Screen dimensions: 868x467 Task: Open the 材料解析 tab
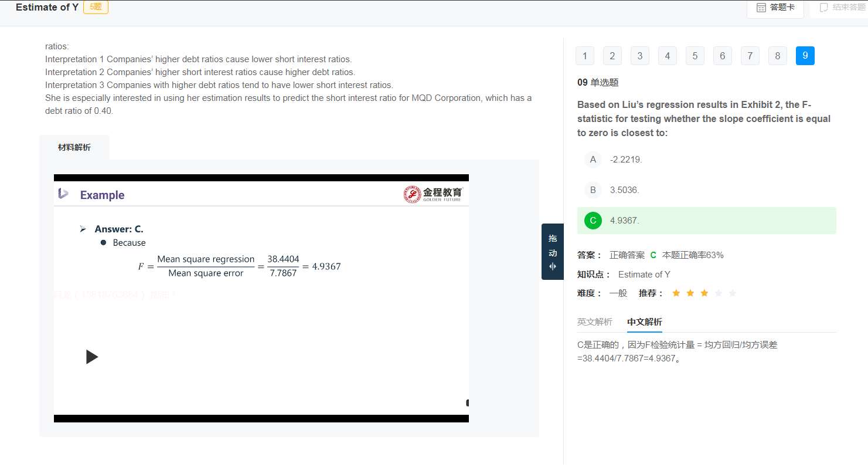[x=74, y=148]
